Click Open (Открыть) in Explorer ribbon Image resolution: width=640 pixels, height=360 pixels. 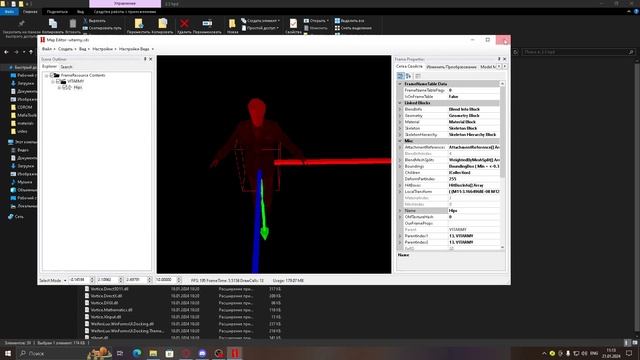pos(316,20)
